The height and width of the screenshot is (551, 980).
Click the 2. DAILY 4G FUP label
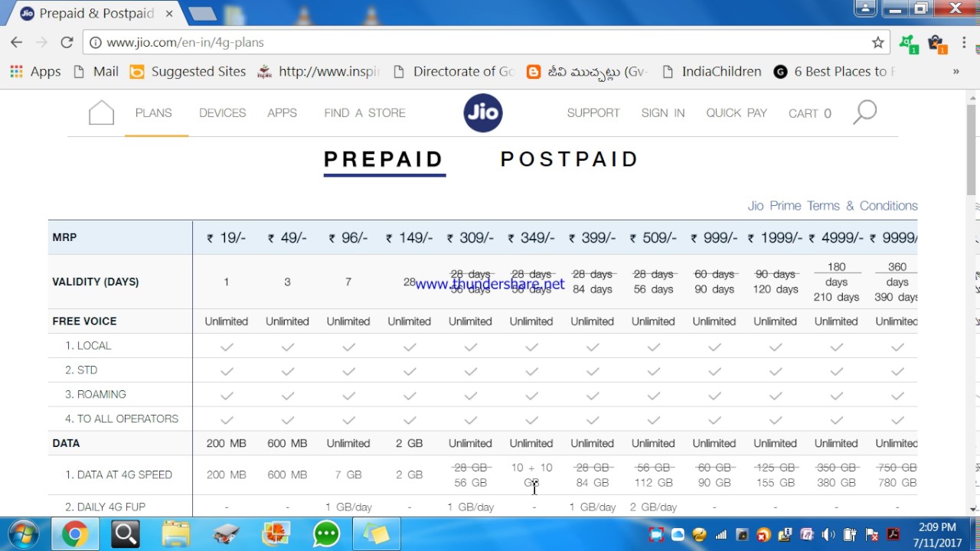(105, 507)
